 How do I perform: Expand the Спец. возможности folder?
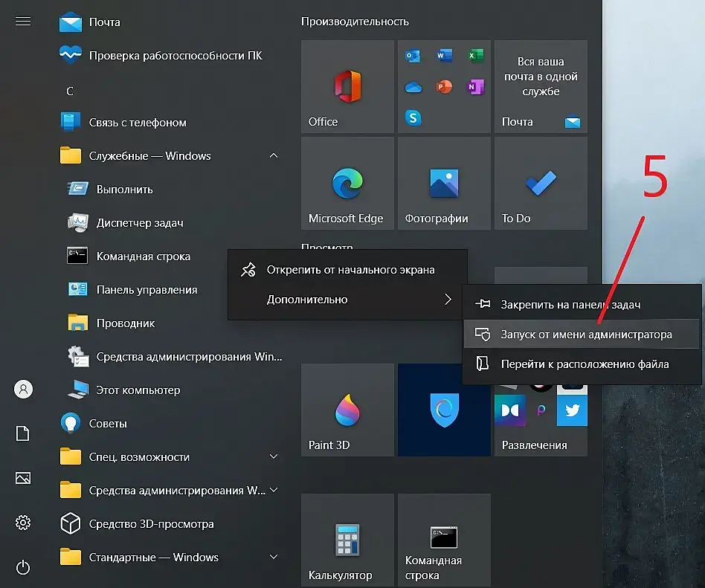point(274,456)
